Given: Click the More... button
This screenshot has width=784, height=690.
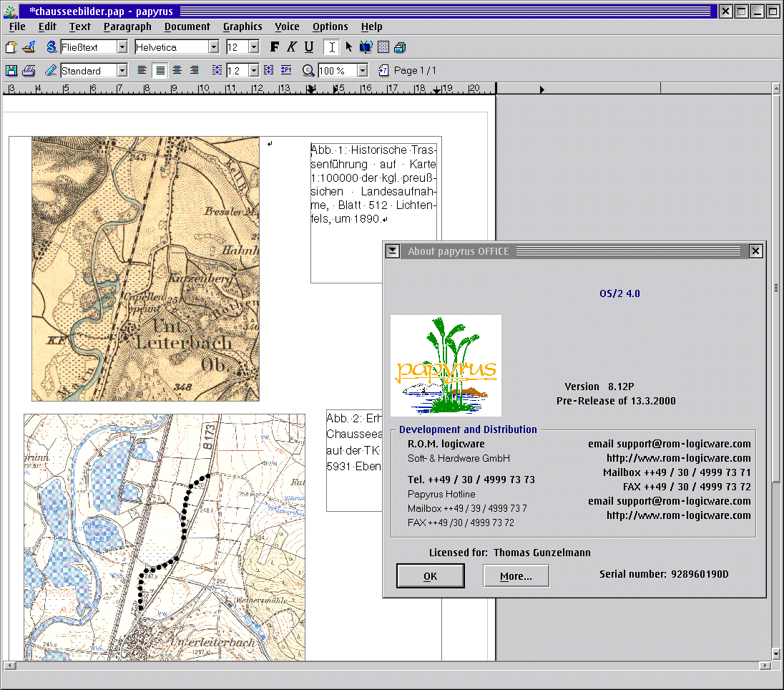Looking at the screenshot, I should [516, 576].
